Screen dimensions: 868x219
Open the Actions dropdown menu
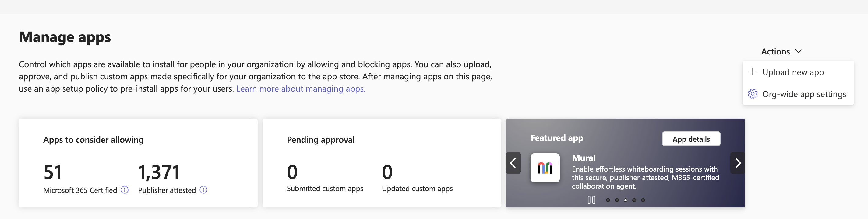(782, 51)
